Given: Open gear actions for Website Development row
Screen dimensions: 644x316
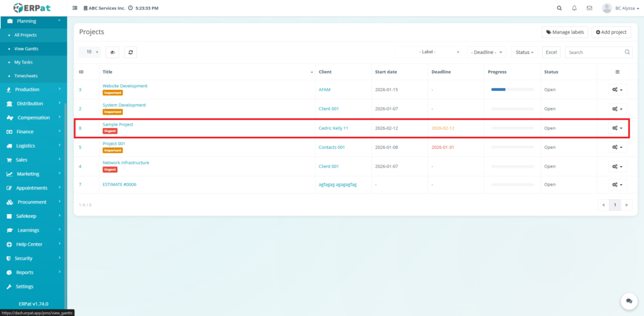Looking at the screenshot, I should coord(617,90).
